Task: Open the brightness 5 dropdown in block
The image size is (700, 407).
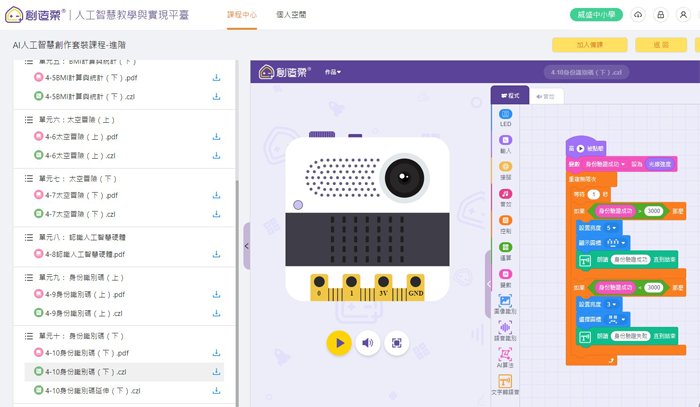Action: (614, 227)
